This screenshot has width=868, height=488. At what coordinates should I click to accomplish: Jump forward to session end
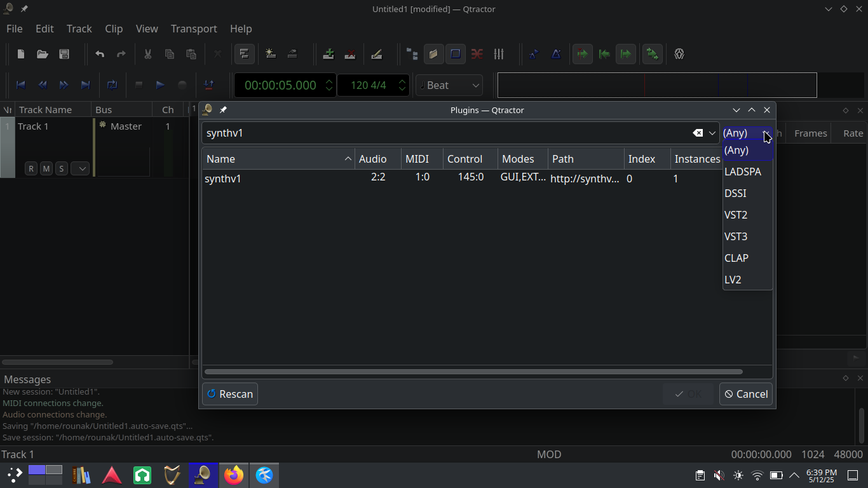[86, 85]
